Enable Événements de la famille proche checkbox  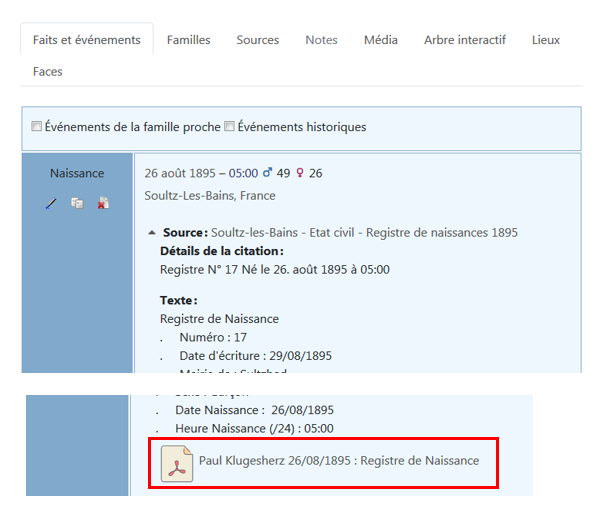tap(37, 127)
